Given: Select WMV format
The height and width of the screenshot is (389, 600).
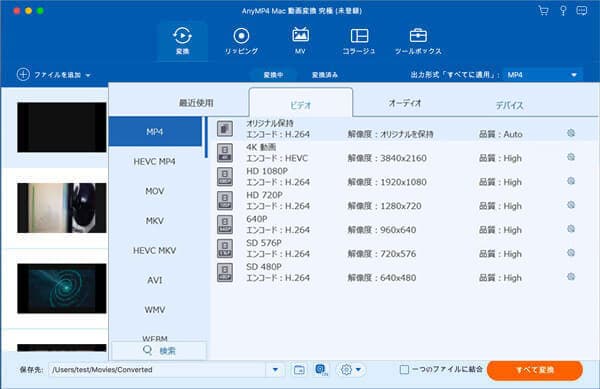Looking at the screenshot, I should [x=155, y=309].
